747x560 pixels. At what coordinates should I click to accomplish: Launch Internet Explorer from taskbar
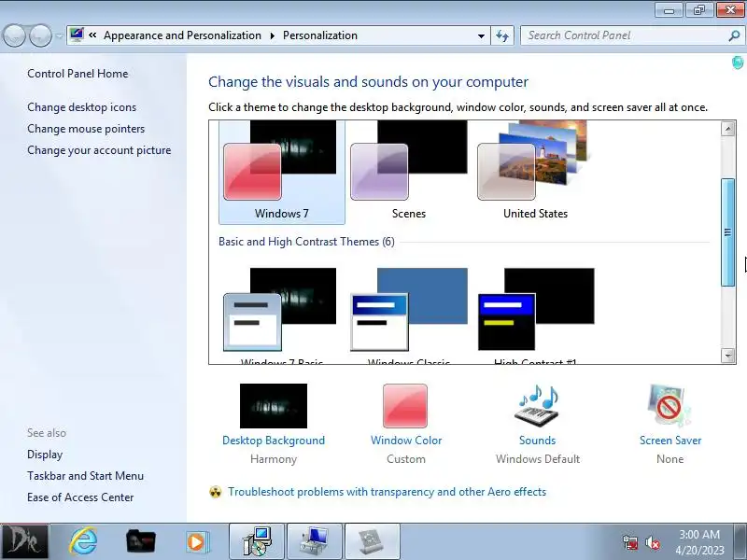(83, 541)
